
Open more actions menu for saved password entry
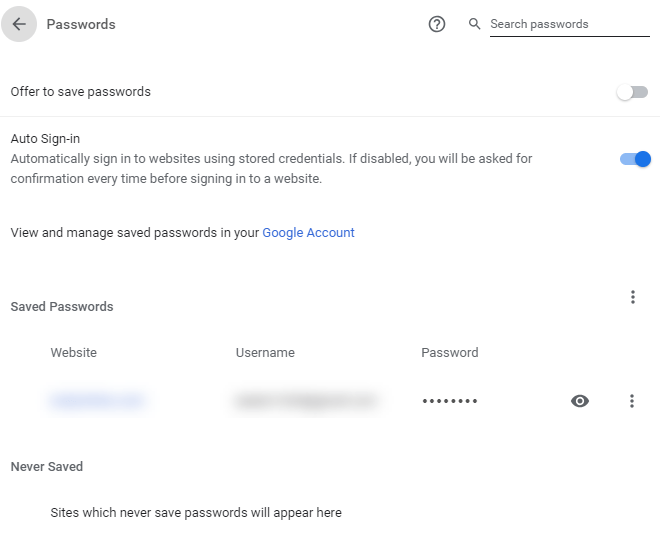(631, 401)
